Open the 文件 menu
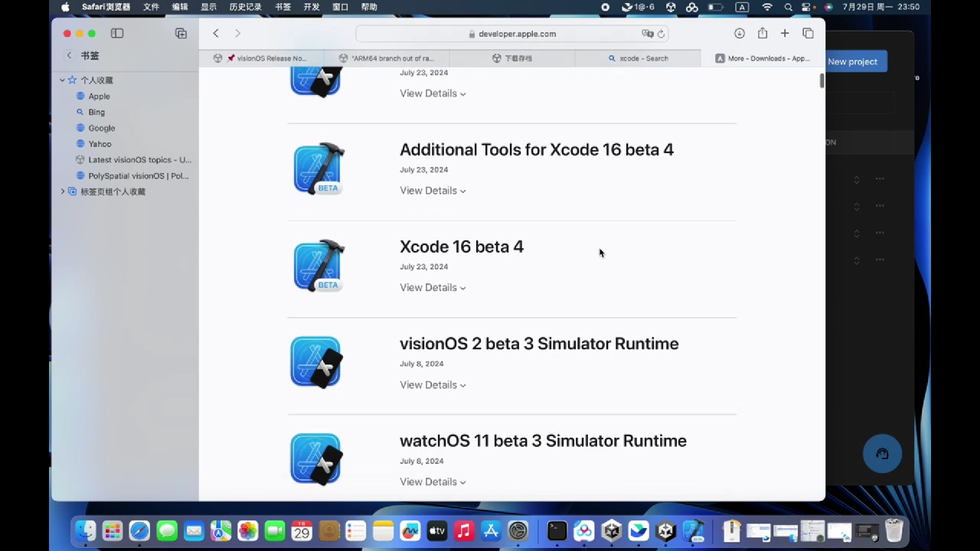Viewport: 980px width, 551px height. point(151,7)
